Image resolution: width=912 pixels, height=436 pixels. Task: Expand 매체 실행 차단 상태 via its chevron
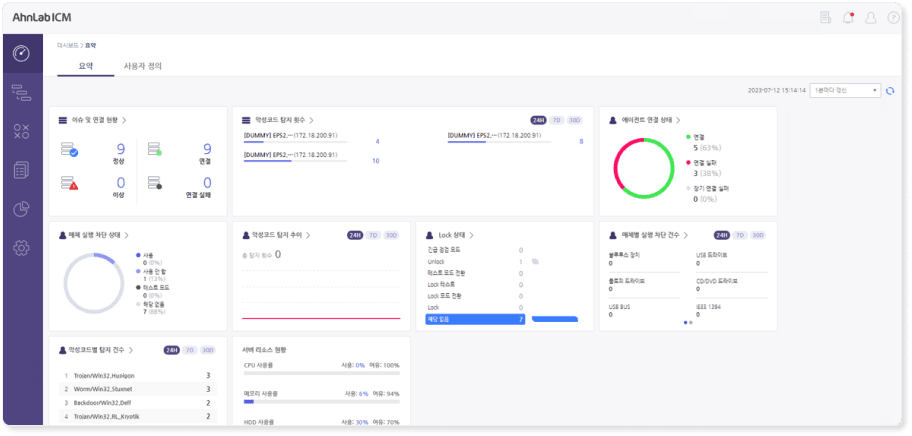click(126, 235)
